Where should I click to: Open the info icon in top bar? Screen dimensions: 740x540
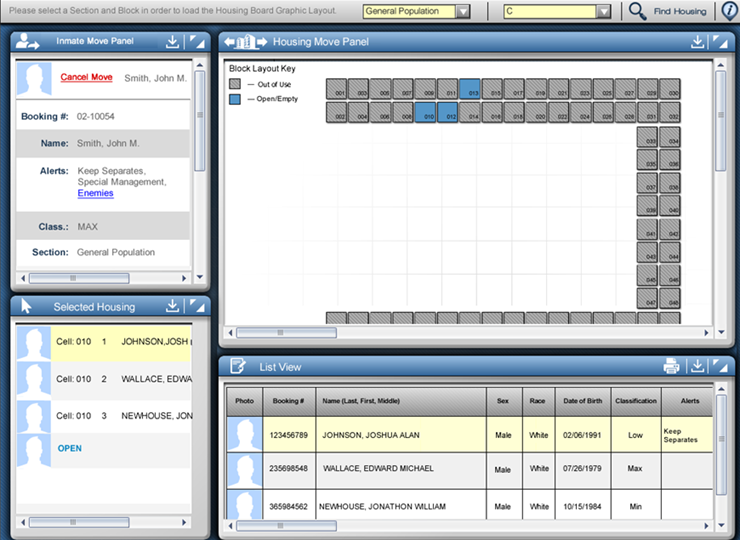tap(728, 11)
